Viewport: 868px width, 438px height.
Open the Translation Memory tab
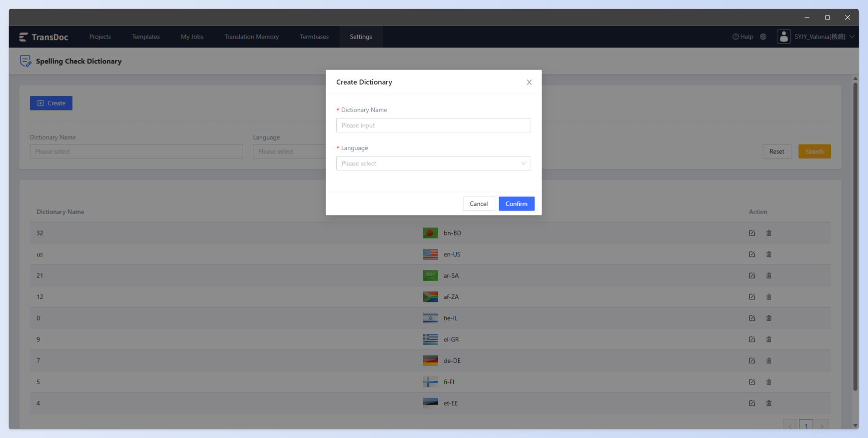[252, 37]
